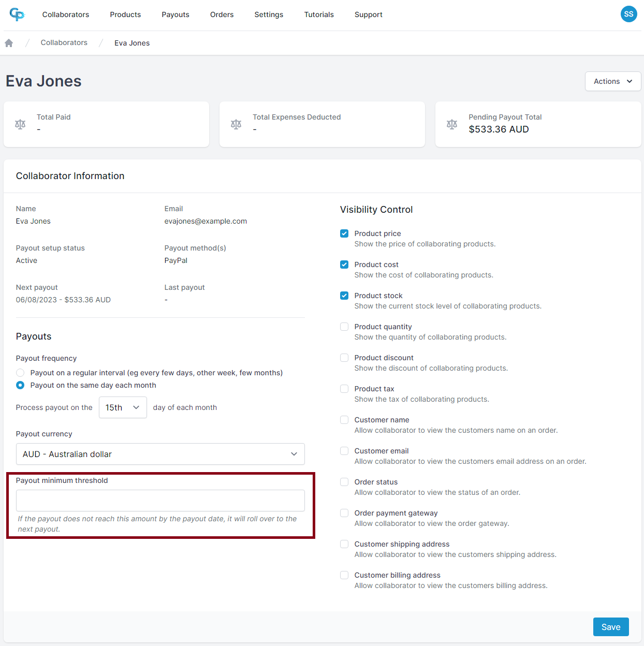This screenshot has height=646, width=644.
Task: Focus the Payout minimum threshold field
Action: (x=160, y=501)
